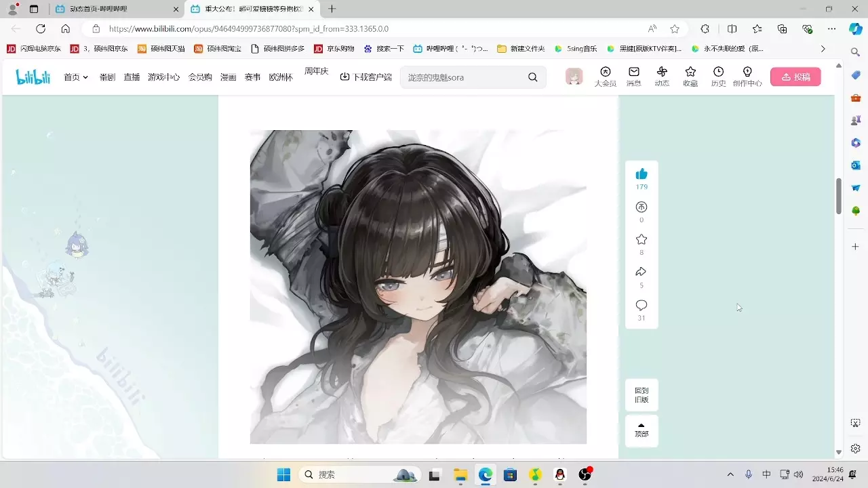This screenshot has height=488, width=868.
Task: Click the search magnifier in bilibili search box
Action: coord(533,77)
